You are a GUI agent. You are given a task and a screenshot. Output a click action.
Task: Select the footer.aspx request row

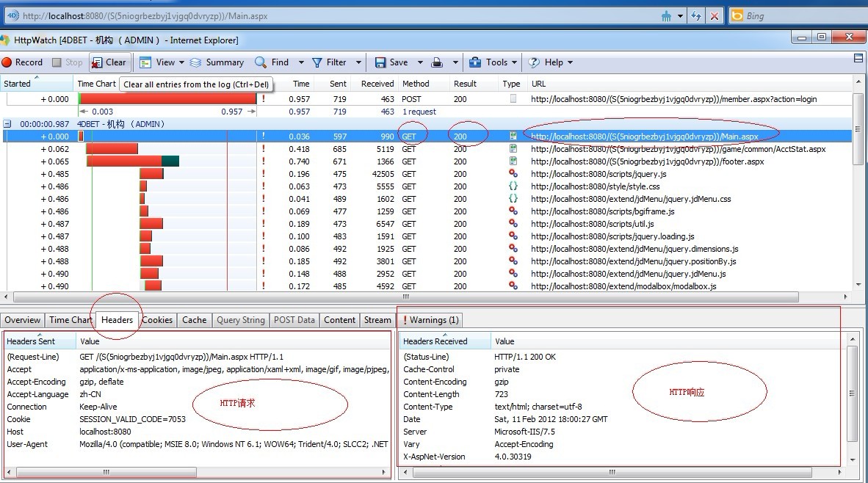pyautogui.click(x=647, y=161)
